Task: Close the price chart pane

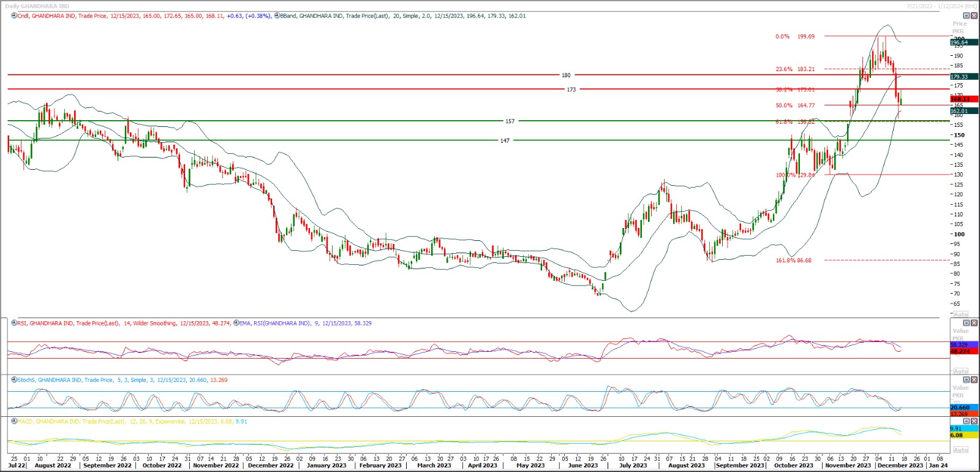Action: click(x=974, y=16)
